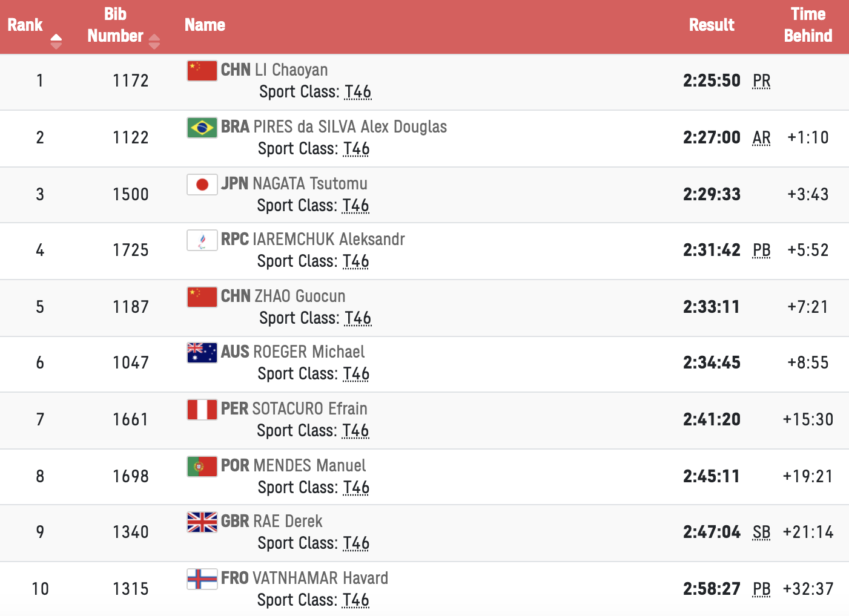Click the Brazil flag icon

[x=202, y=128]
